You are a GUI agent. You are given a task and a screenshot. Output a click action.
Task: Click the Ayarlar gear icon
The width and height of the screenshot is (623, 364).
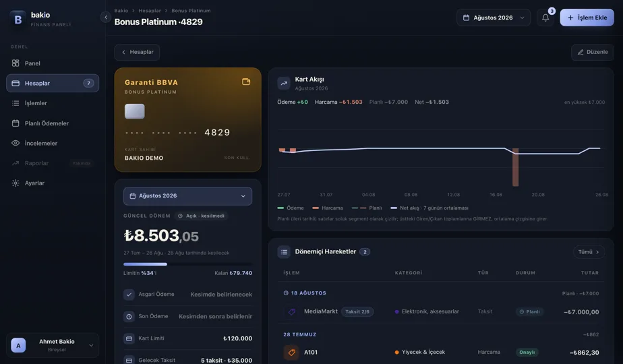(x=16, y=183)
